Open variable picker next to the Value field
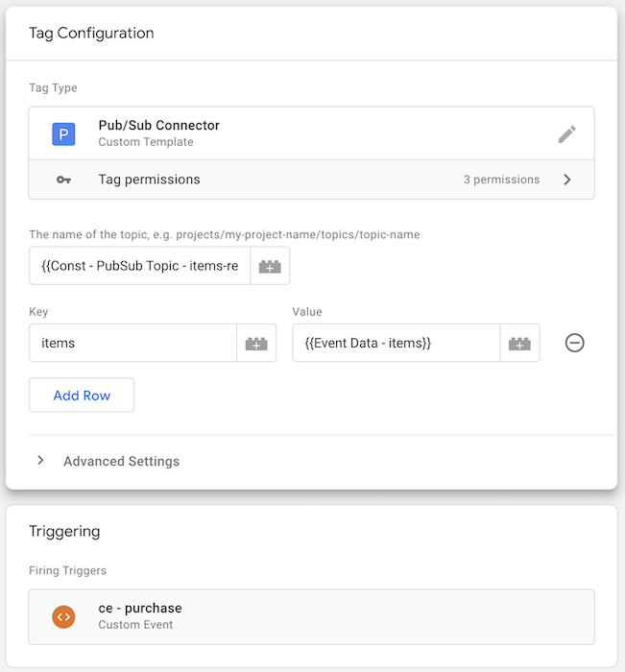 click(x=519, y=343)
